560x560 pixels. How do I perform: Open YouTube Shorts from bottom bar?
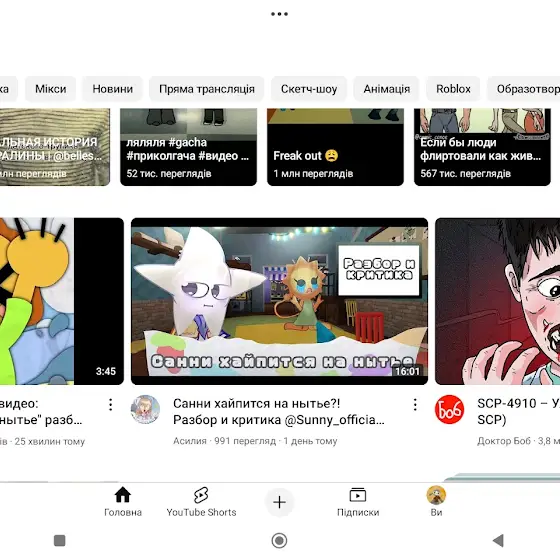(x=201, y=501)
